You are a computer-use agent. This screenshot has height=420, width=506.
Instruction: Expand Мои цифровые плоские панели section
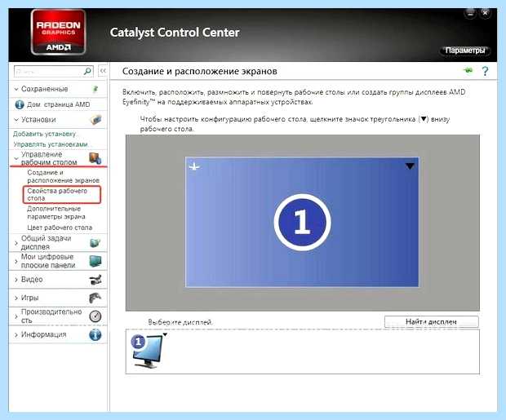[16, 261]
